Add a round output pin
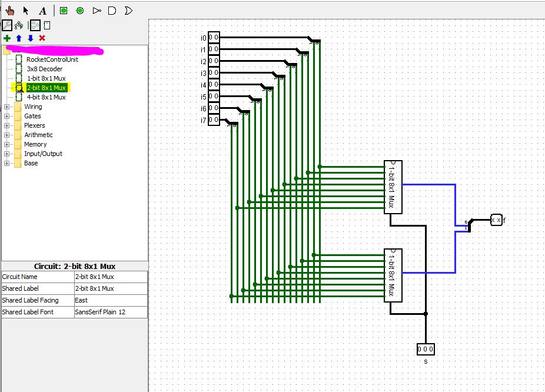This screenshot has width=545, height=392. (80, 11)
